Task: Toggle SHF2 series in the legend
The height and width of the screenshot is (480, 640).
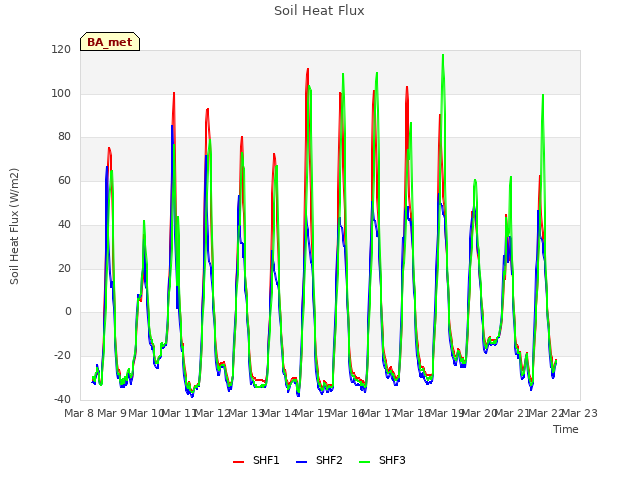Action: click(319, 460)
